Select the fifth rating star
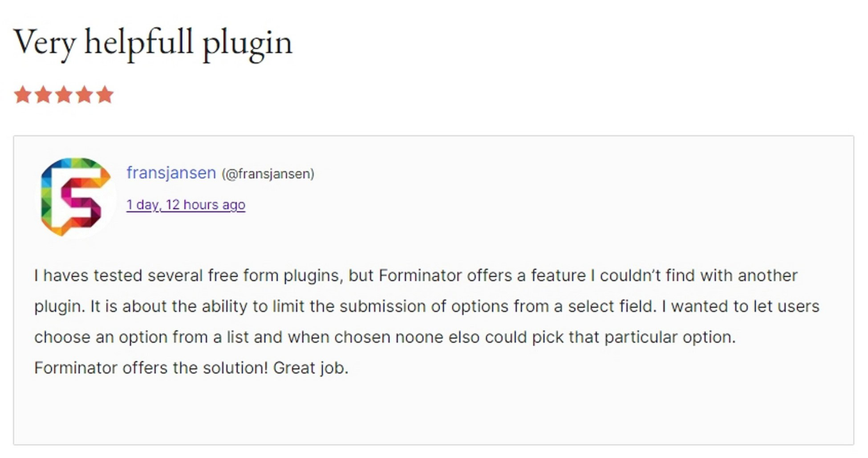 tap(105, 95)
